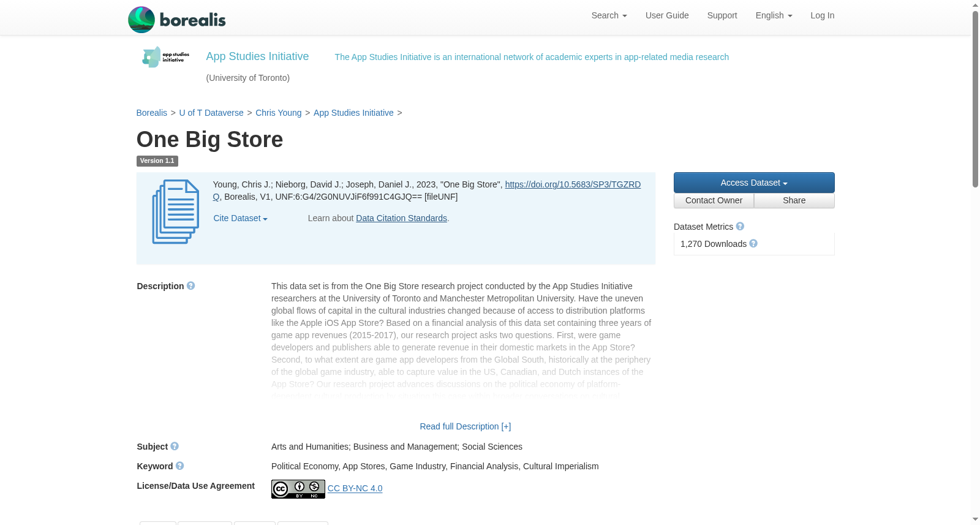Click the Borealis logo in the header
Screen dimensions: 980x525
[x=176, y=20]
